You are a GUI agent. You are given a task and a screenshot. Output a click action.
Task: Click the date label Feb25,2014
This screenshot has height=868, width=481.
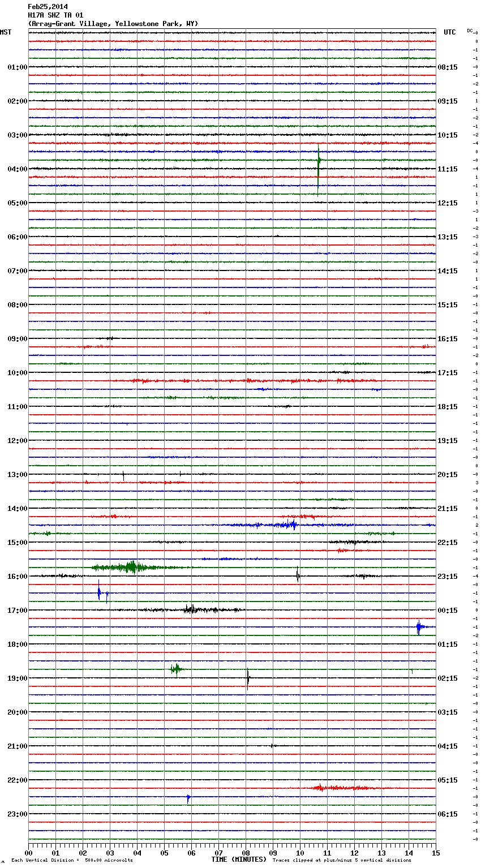click(x=48, y=7)
